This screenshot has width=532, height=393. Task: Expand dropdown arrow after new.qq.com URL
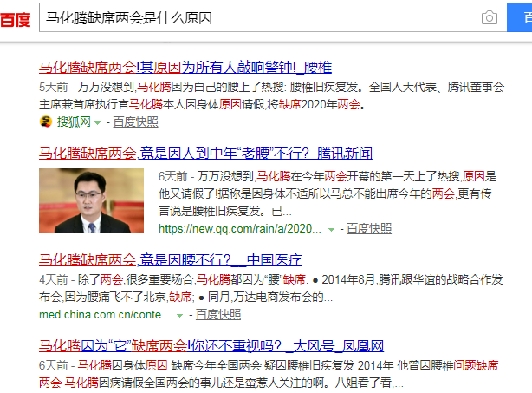click(x=331, y=229)
